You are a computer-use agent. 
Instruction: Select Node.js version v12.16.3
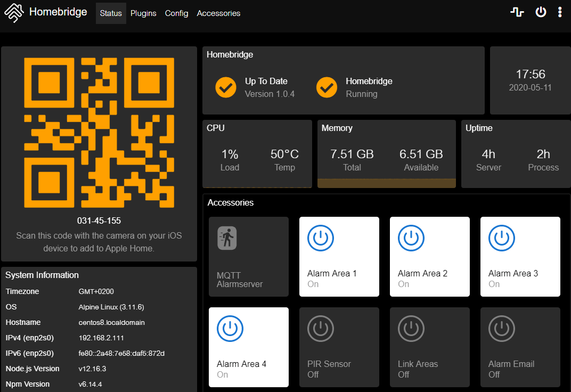[92, 369]
